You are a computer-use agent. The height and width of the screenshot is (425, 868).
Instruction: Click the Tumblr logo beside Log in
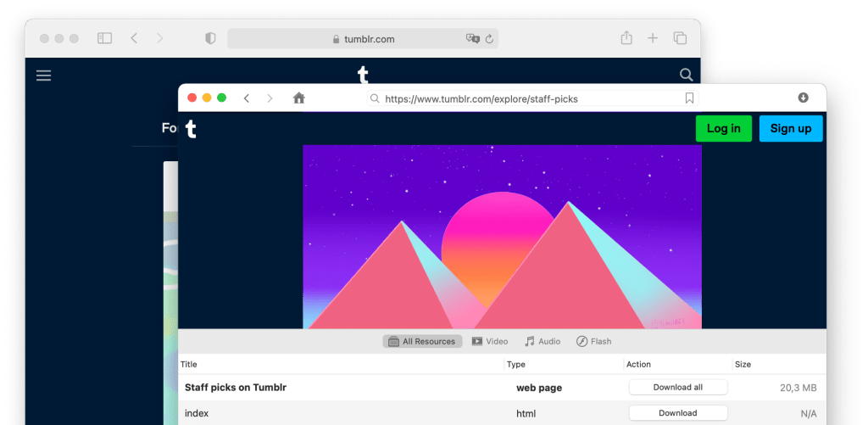(x=191, y=129)
